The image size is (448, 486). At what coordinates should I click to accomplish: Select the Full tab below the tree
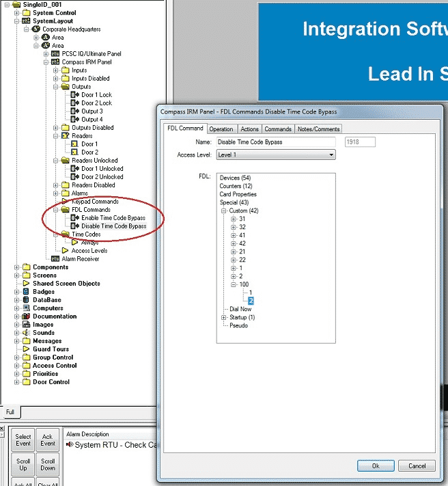click(x=10, y=412)
